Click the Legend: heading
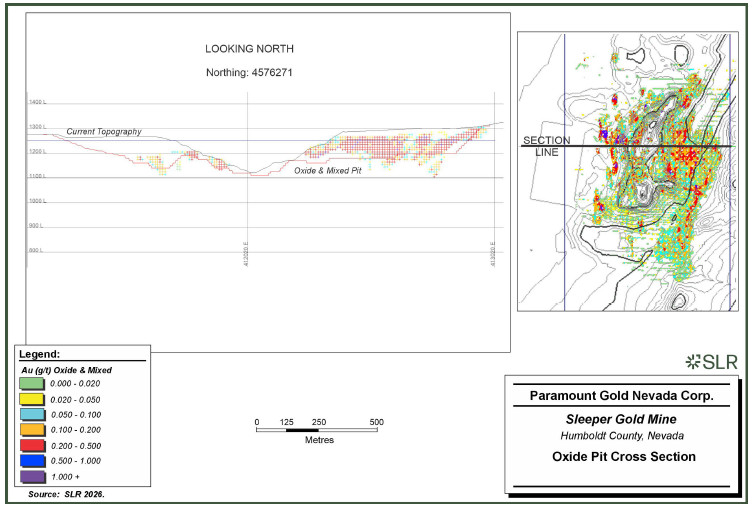Viewport: 752px width, 509px height. tap(39, 355)
